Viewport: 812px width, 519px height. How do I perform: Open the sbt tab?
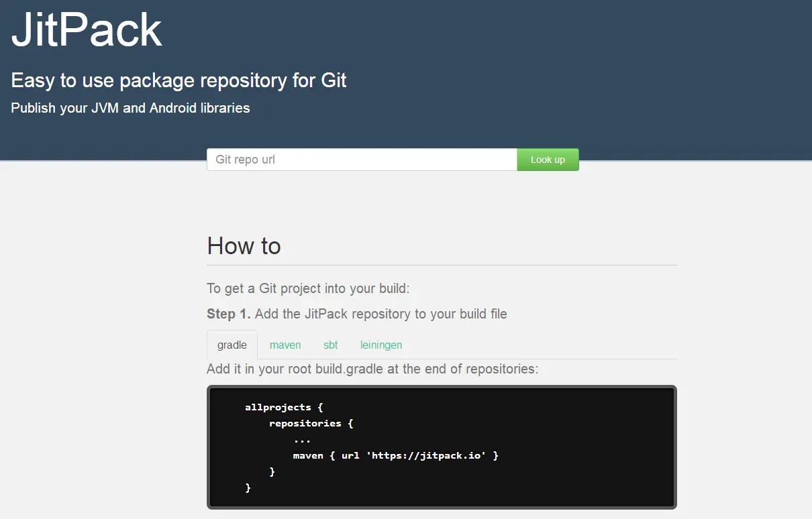click(x=330, y=345)
